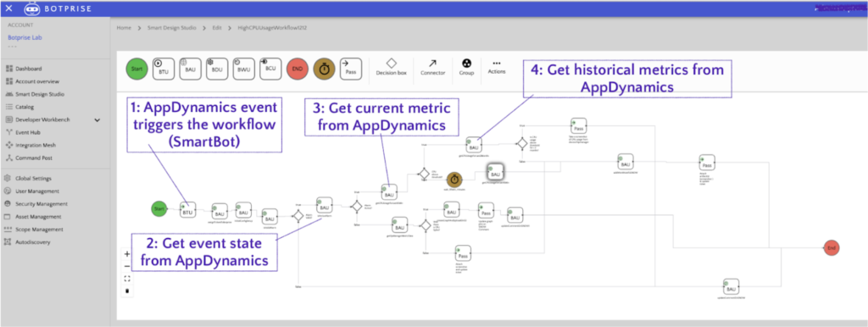Select the green Start node in the palette
The image size is (868, 327).
click(136, 69)
